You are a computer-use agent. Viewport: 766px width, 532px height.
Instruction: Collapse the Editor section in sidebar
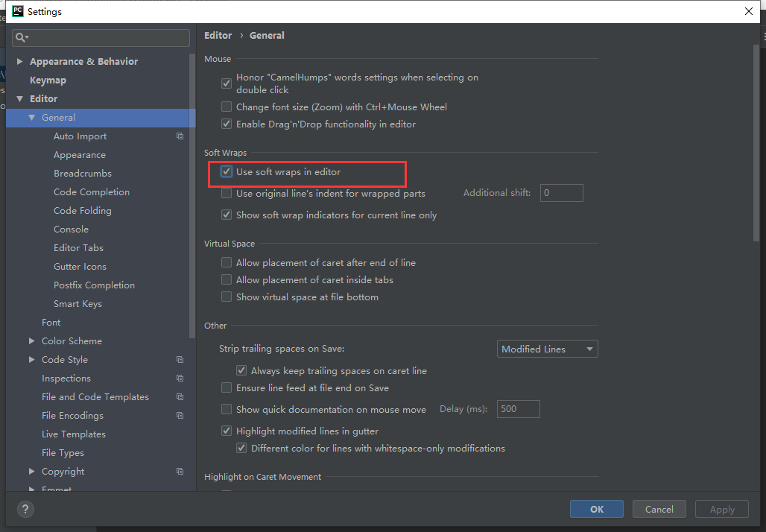19,99
